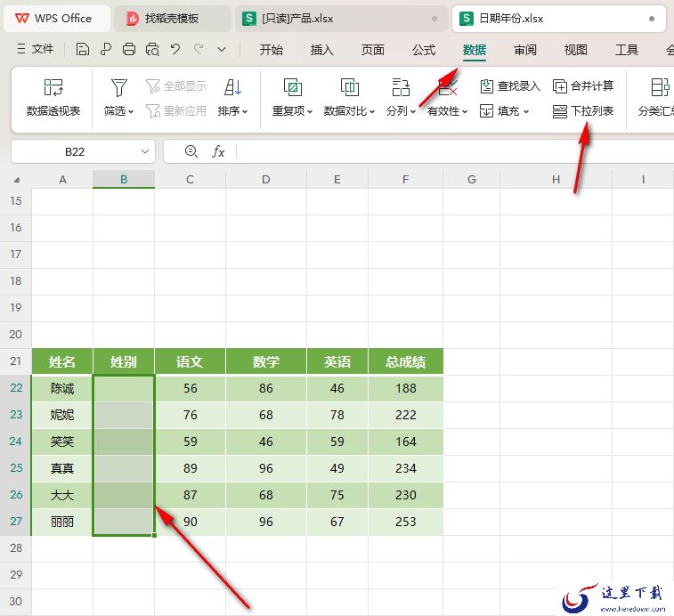Select the 姓别 header cell
Screen dimensions: 674x616
click(124, 361)
